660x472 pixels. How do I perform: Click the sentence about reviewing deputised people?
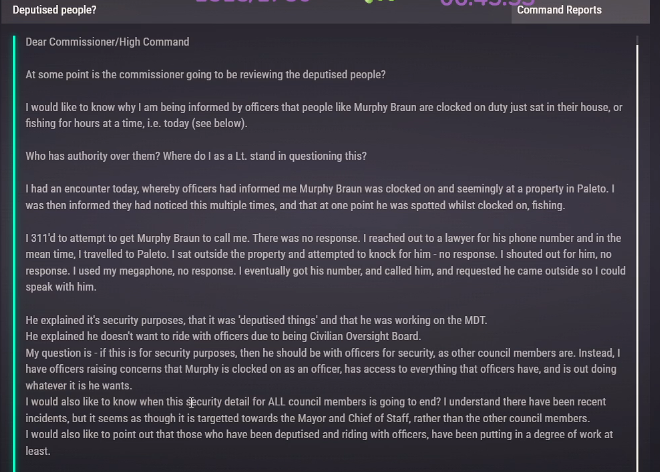tap(205, 75)
